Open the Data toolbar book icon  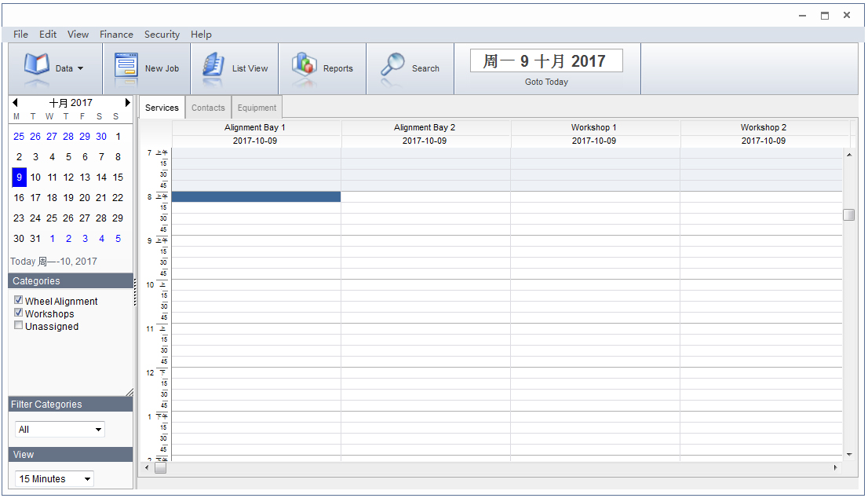click(36, 65)
